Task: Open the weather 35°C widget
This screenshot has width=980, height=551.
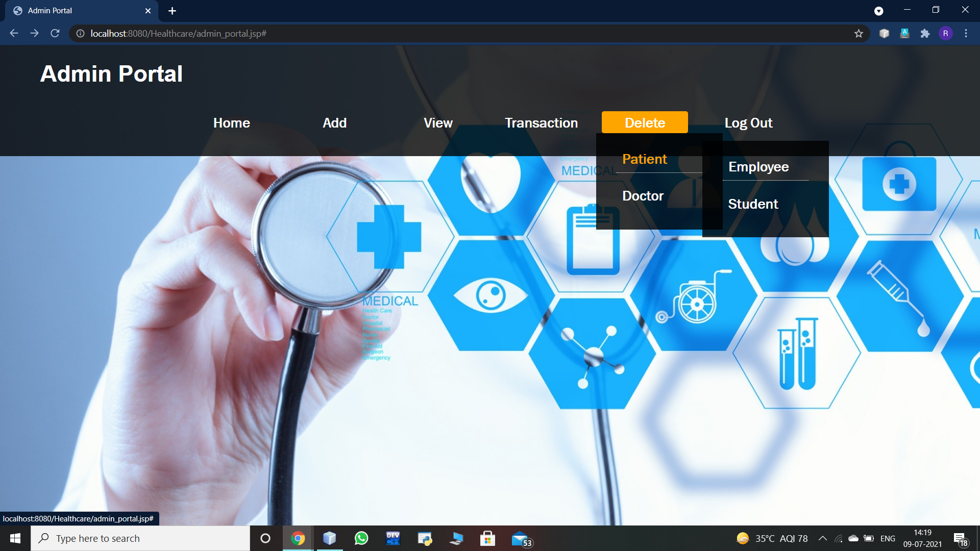Action: point(772,538)
